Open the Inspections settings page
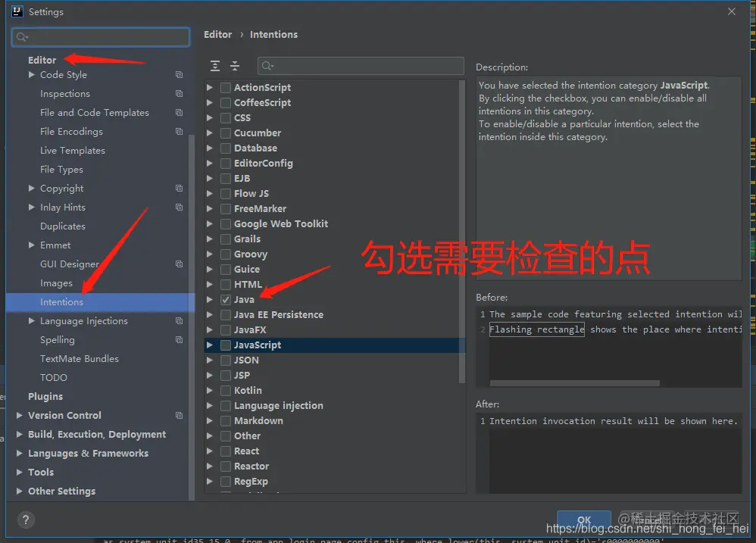This screenshot has height=543, width=756. 65,93
